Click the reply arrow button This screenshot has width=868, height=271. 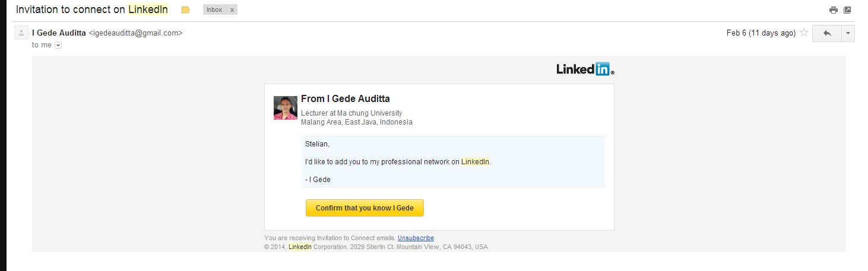[827, 33]
